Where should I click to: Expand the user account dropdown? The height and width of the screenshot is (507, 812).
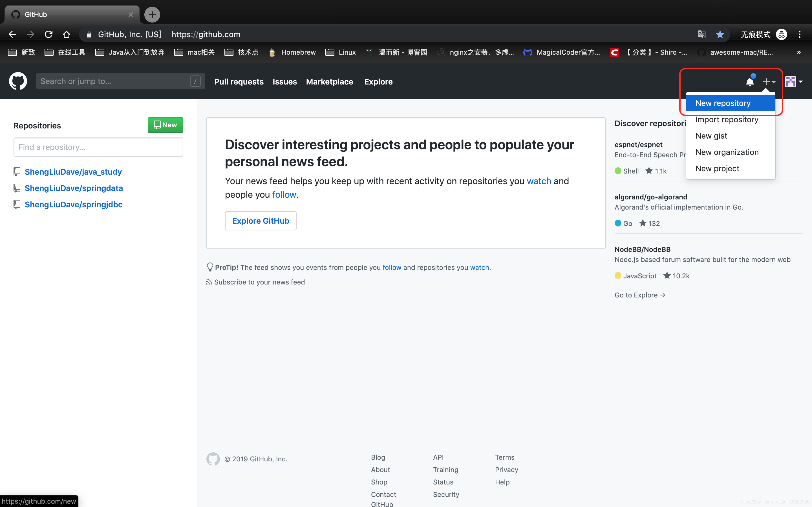(x=793, y=81)
